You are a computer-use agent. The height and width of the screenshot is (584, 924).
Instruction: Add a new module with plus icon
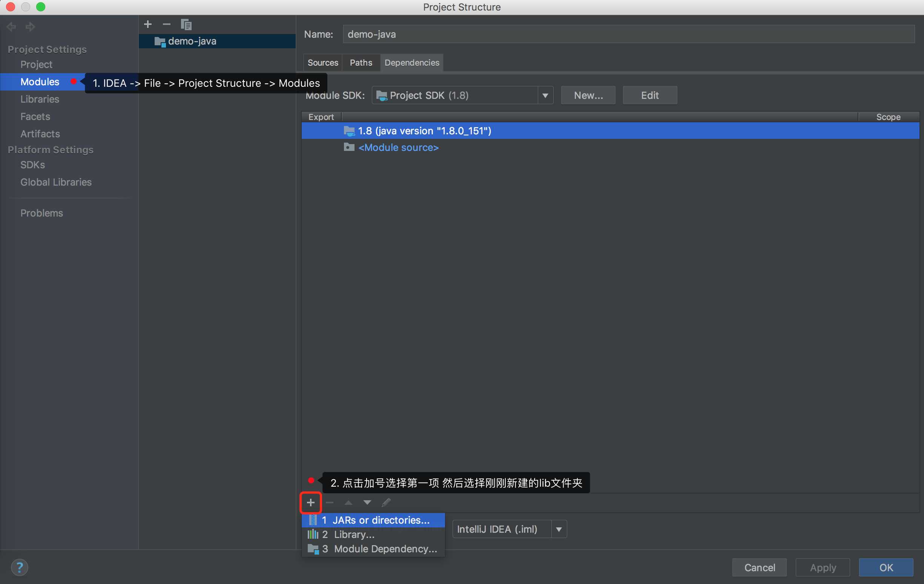pyautogui.click(x=148, y=24)
